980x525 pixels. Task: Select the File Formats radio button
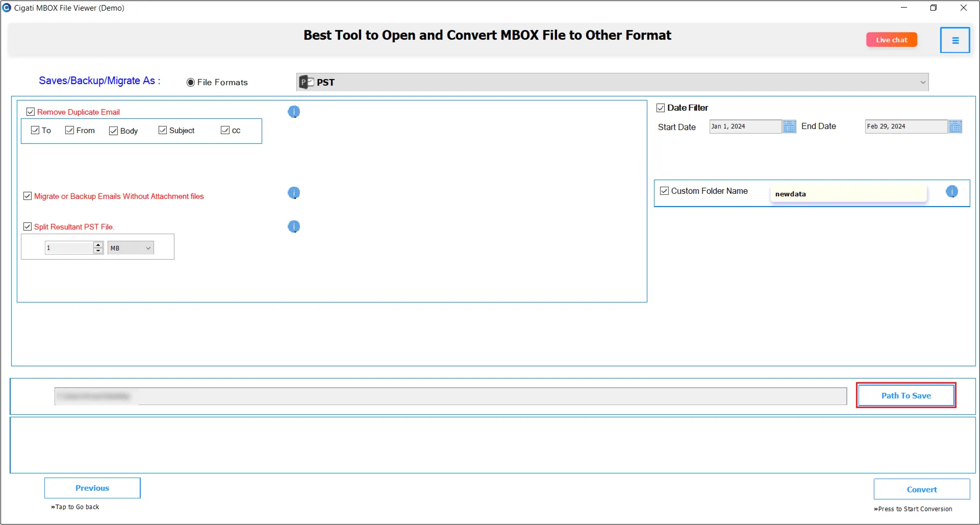coord(191,82)
